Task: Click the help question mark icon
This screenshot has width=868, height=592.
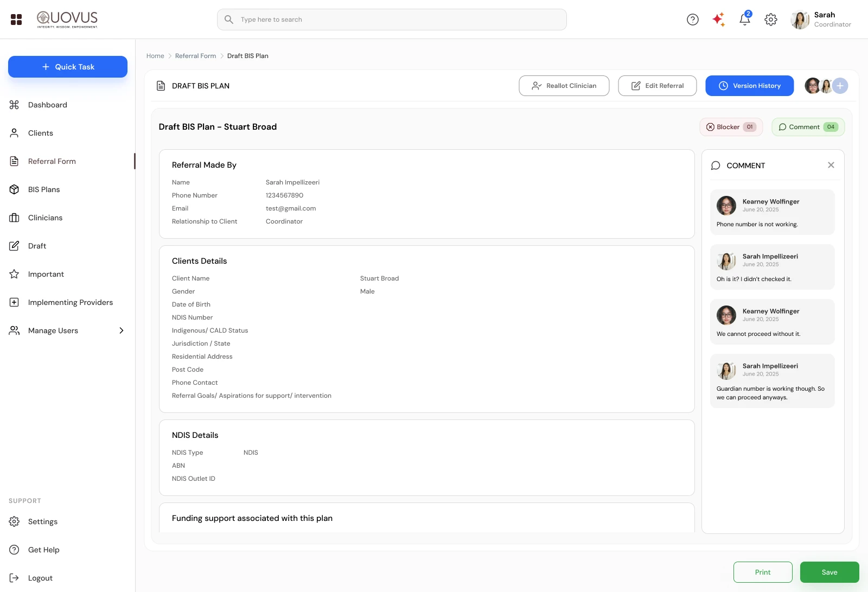Action: [x=693, y=20]
